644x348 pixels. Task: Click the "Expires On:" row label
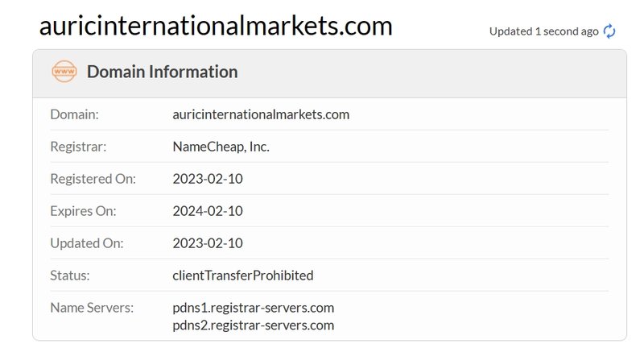(x=83, y=211)
